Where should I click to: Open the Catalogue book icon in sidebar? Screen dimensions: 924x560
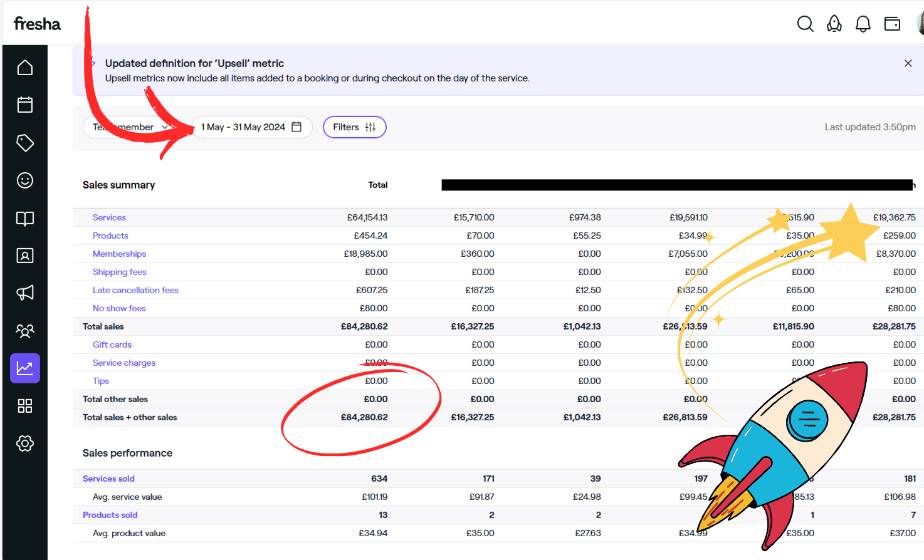[x=25, y=218]
